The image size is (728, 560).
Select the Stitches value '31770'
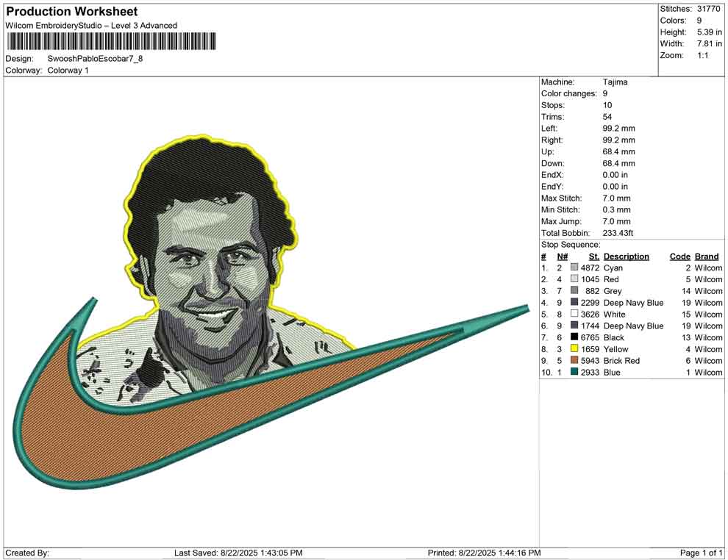coord(708,9)
